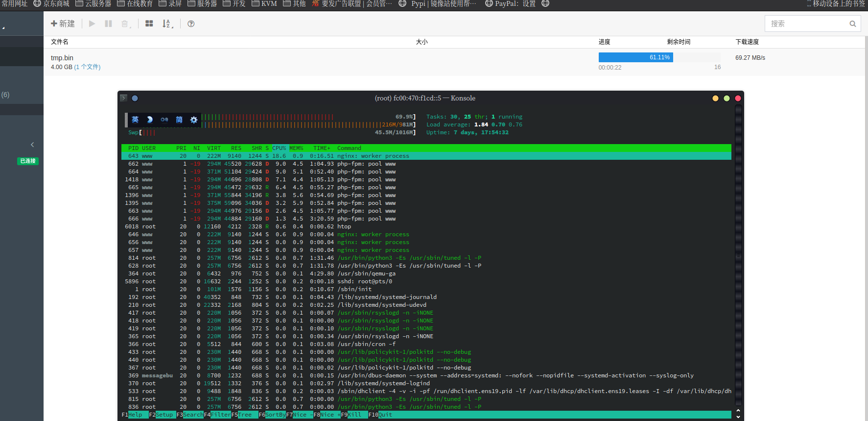Viewport: 868px width, 421px height.
Task: Click F9 Kill in htop footer
Action: pyautogui.click(x=354, y=415)
